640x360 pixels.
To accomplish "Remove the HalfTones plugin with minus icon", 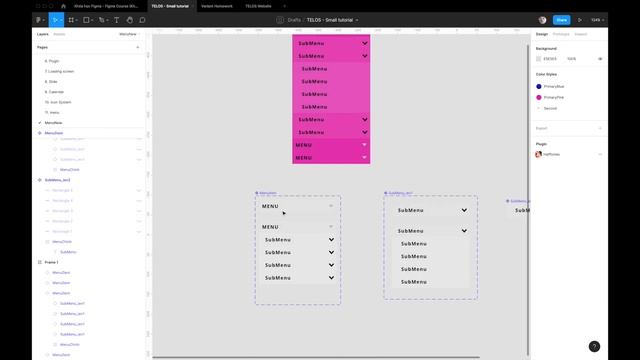I will point(600,154).
